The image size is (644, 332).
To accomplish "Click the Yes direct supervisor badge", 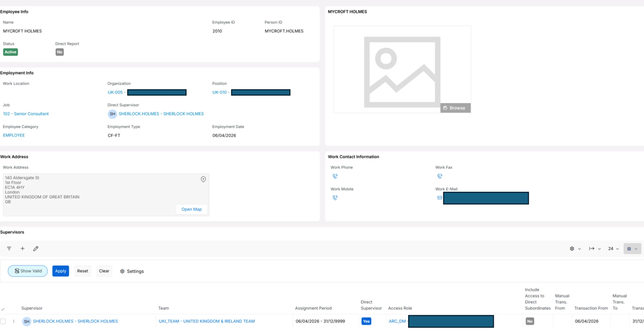I will pos(366,321).
